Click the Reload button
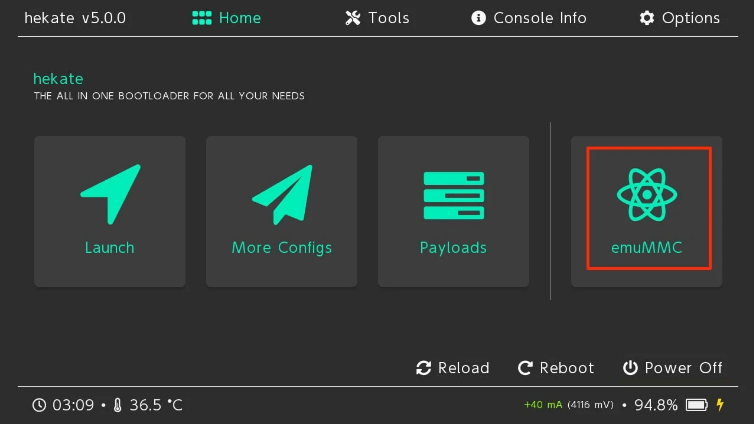Viewport: 754px width, 424px height. tap(452, 368)
